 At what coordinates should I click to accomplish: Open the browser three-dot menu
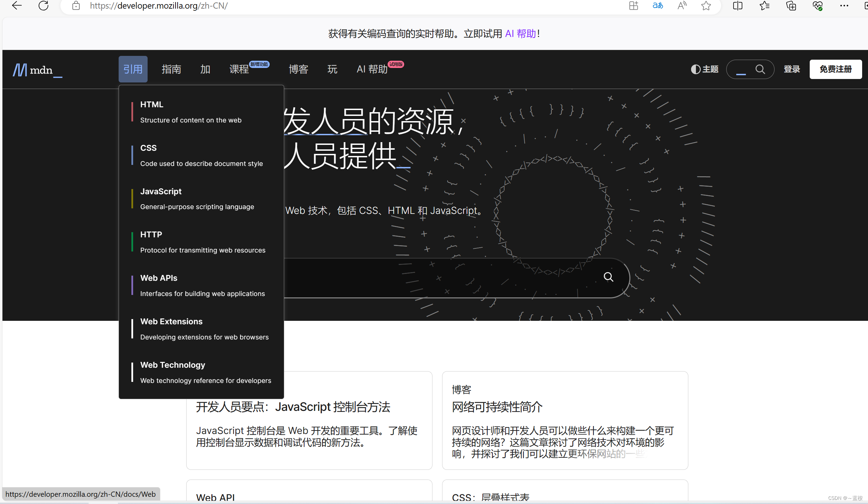(x=844, y=6)
